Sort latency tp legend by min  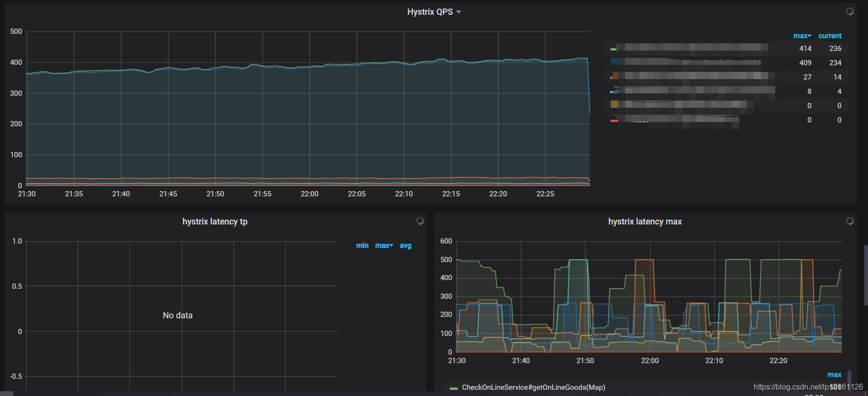(x=362, y=245)
